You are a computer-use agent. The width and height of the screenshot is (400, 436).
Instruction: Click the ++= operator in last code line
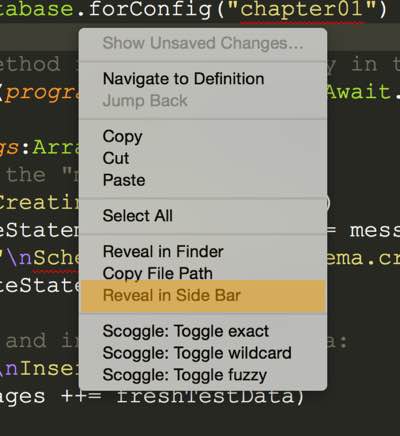tap(81, 397)
